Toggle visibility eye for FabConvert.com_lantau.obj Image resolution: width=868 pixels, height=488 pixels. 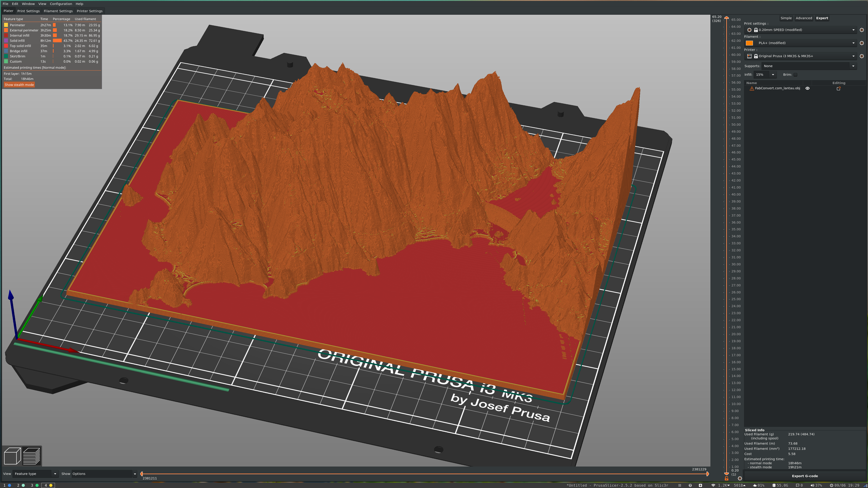807,88
